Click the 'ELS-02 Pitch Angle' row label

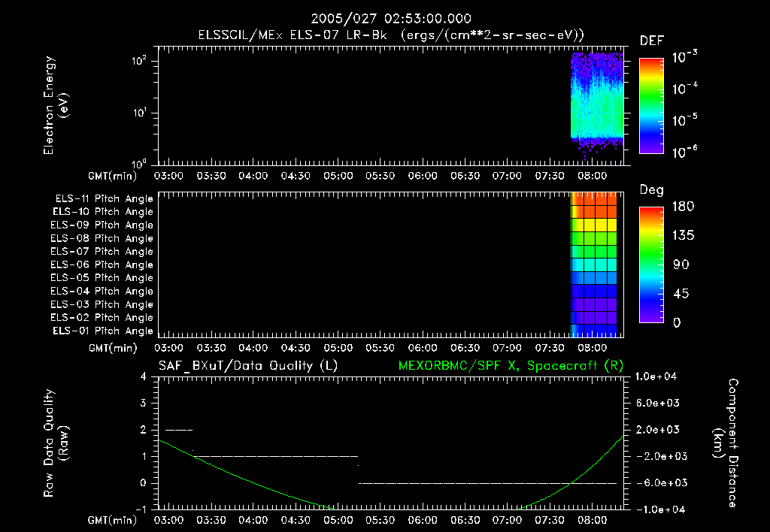click(102, 318)
